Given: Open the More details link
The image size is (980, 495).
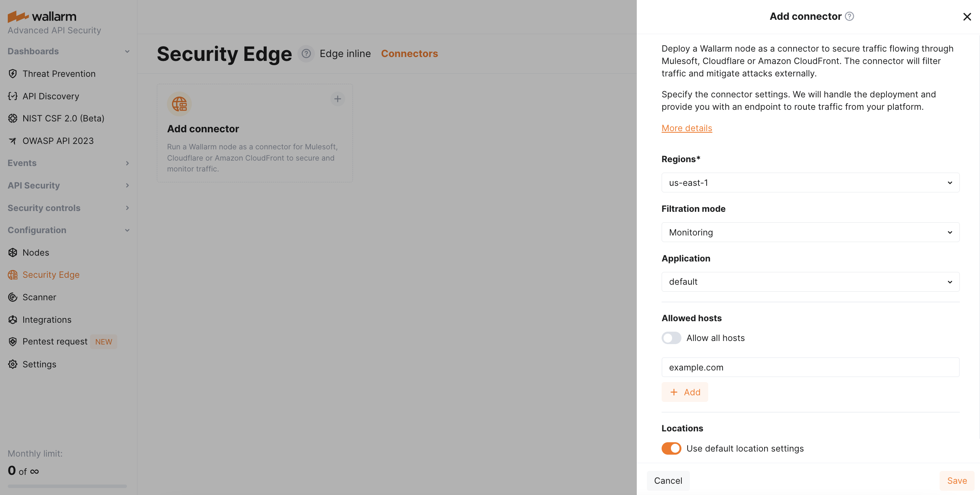Looking at the screenshot, I should pyautogui.click(x=686, y=128).
